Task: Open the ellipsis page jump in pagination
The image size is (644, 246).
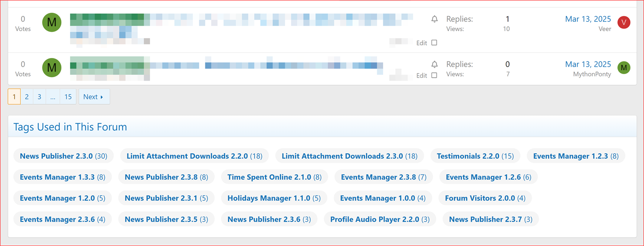Action: [53, 97]
